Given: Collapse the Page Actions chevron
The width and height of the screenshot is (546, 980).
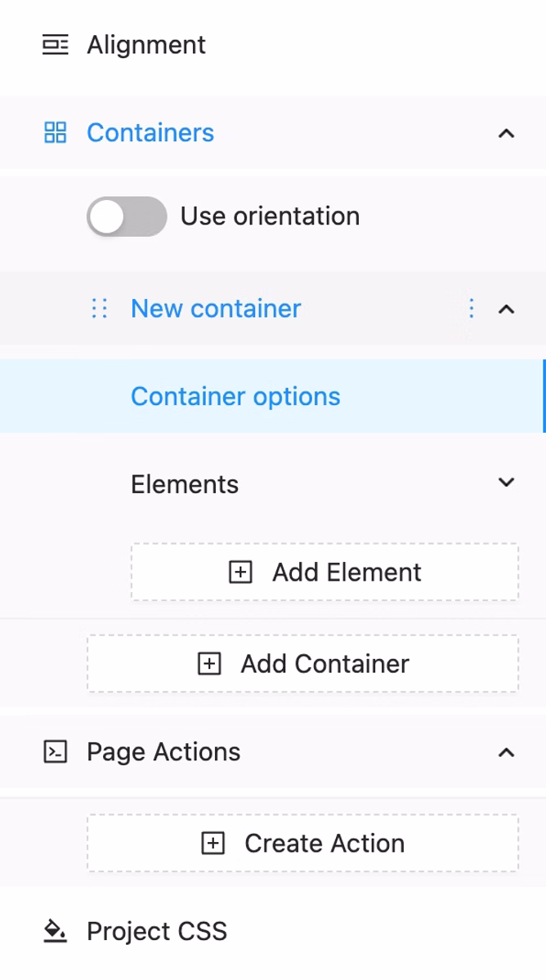Looking at the screenshot, I should pos(507,752).
